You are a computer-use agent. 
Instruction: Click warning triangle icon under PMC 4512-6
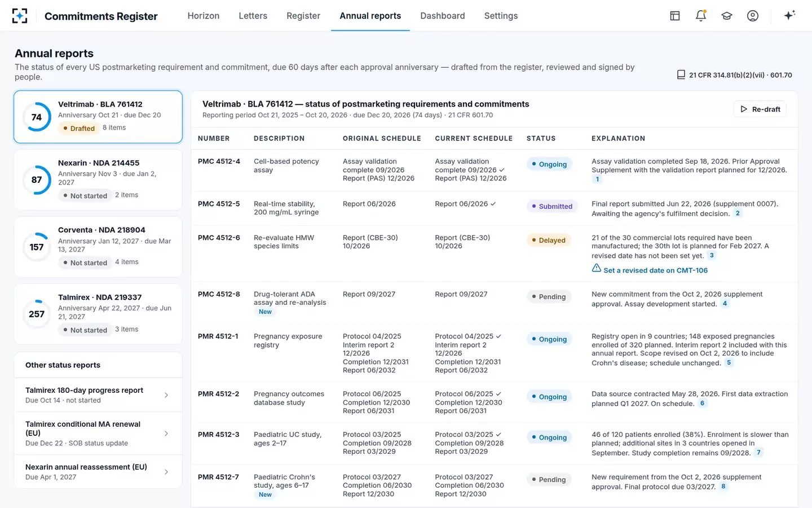click(x=597, y=268)
